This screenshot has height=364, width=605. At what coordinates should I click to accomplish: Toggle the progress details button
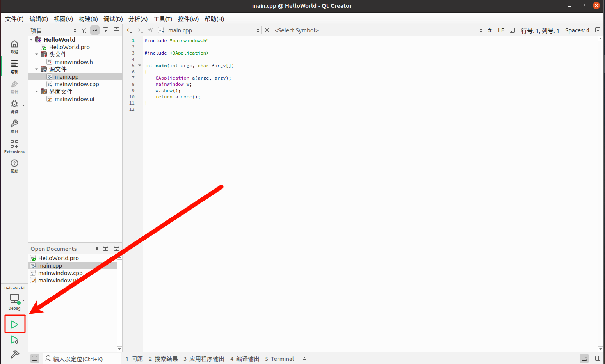[x=584, y=359]
